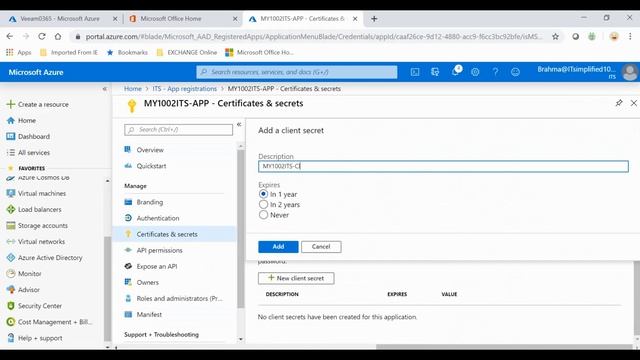640x360 pixels.
Task: Follow the ITS - App registrations breadcrumb
Action: [184, 89]
